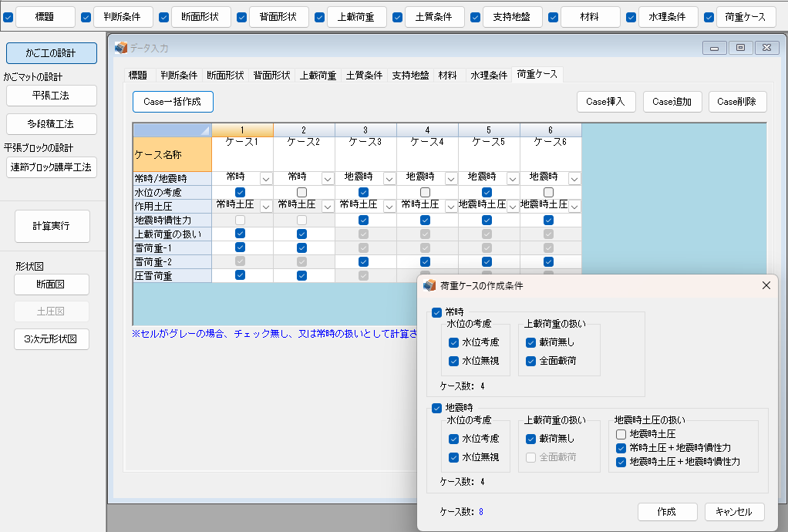Click the Case一括作成 button
788x532 pixels.
click(173, 102)
